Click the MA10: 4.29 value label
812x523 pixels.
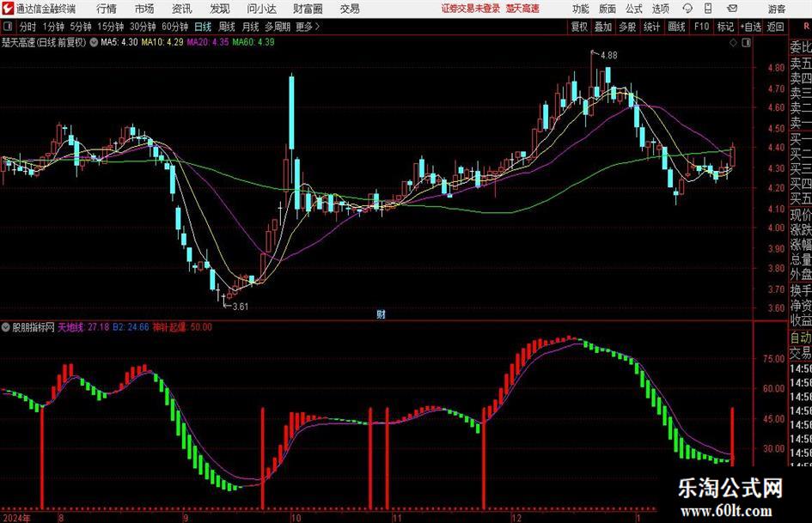coord(162,42)
